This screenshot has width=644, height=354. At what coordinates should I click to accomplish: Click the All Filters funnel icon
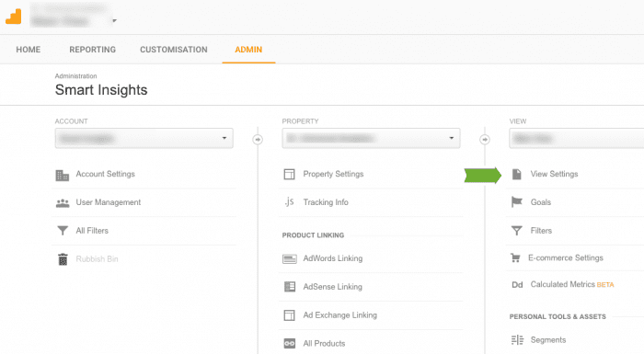click(63, 231)
